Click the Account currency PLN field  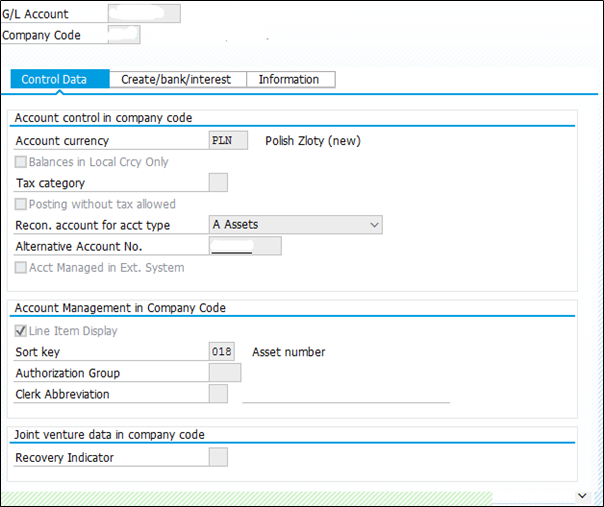(228, 140)
